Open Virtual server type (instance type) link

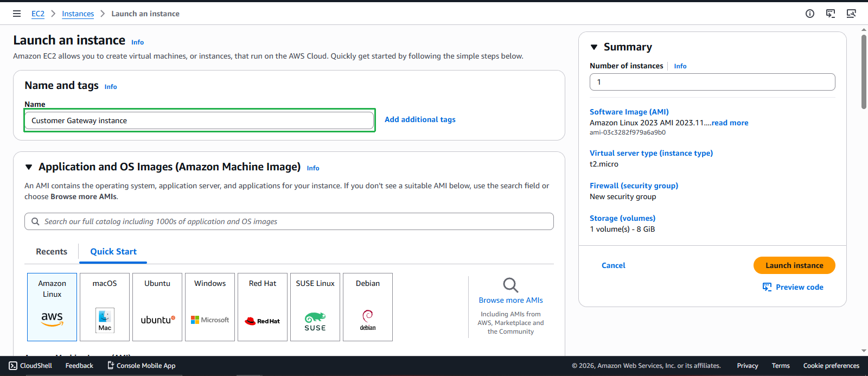tap(652, 153)
